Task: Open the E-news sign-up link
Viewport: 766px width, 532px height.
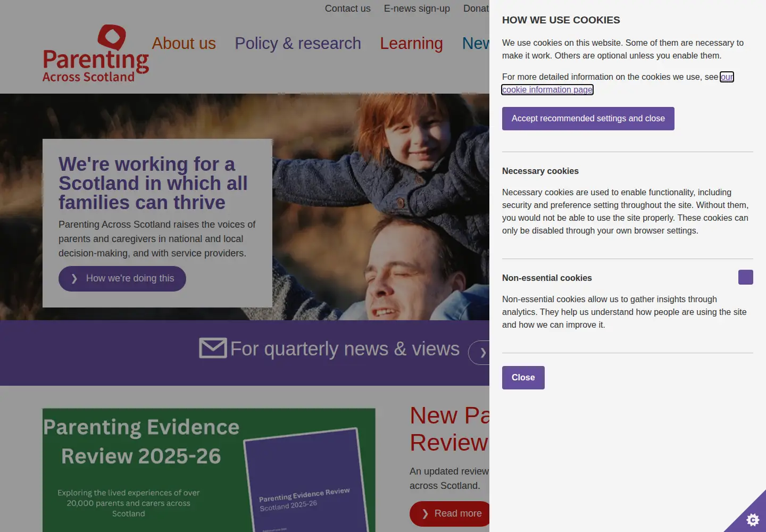Action: pyautogui.click(x=417, y=9)
